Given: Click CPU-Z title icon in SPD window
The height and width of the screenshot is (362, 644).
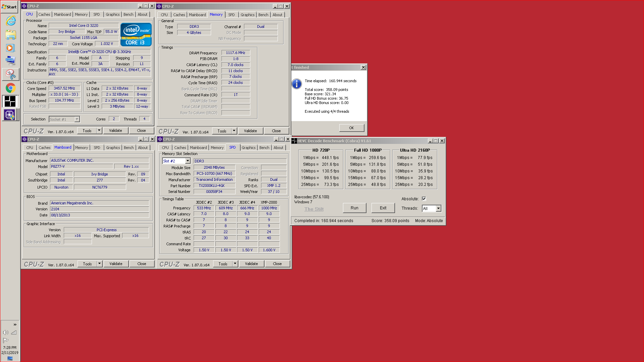Looking at the screenshot, I should coord(160,139).
